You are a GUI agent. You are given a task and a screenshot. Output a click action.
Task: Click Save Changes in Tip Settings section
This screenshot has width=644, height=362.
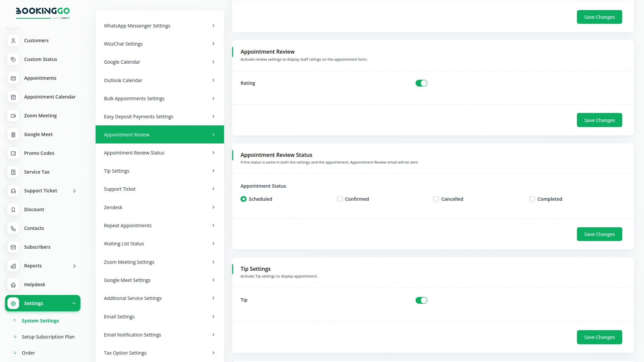coord(599,337)
